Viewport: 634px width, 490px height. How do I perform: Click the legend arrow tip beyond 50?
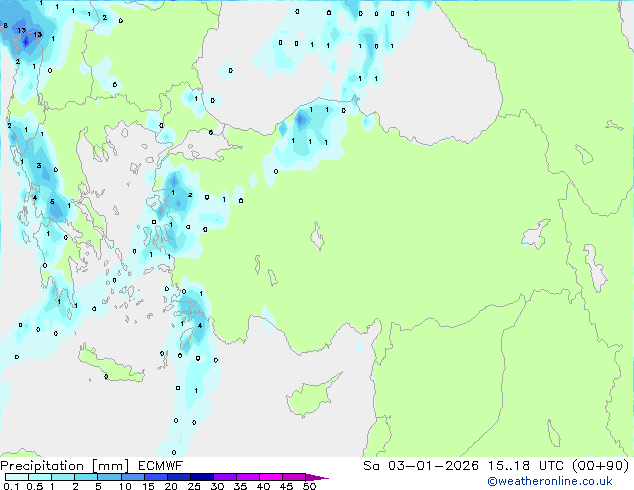(x=317, y=477)
